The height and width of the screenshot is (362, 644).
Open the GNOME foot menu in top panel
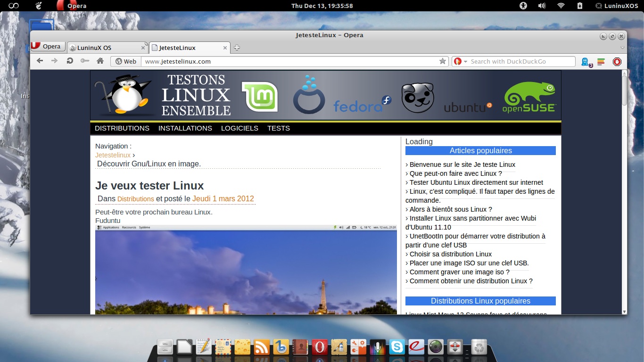point(39,6)
